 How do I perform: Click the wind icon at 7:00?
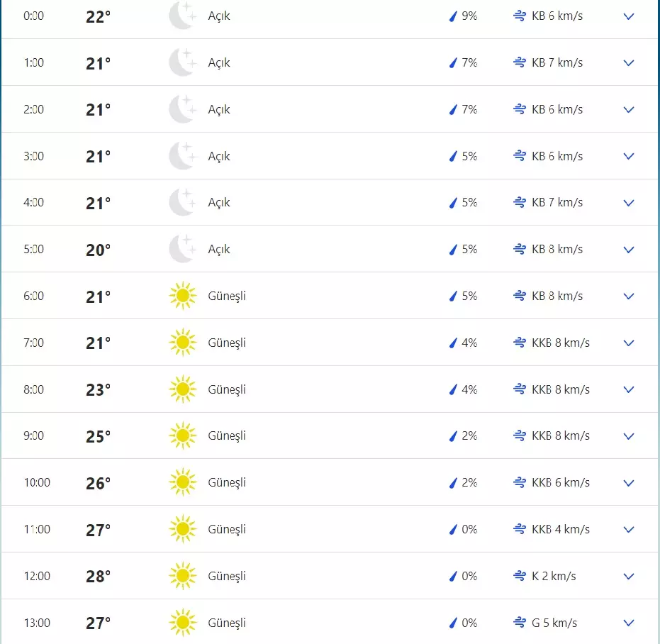[519, 343]
